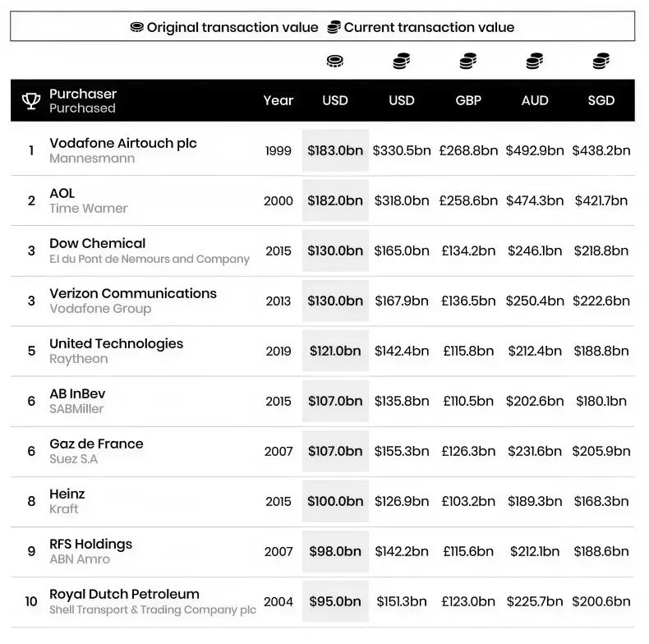Open the Vodafone Airtouch plc row
The height and width of the screenshot is (644, 649).
322,150
